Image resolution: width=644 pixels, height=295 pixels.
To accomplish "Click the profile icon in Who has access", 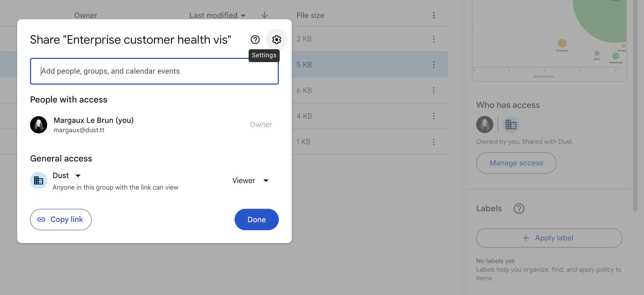I will click(485, 124).
